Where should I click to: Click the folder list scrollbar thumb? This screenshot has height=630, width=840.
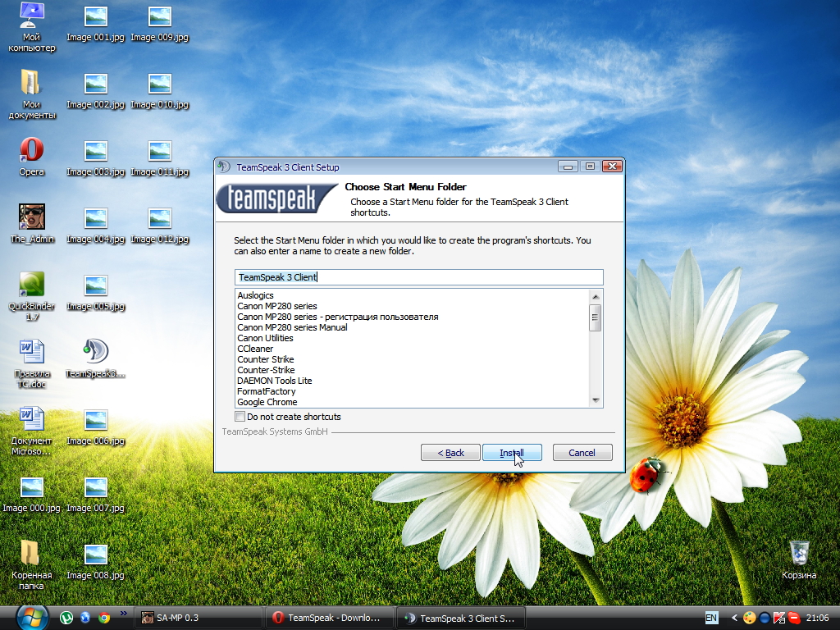596,317
